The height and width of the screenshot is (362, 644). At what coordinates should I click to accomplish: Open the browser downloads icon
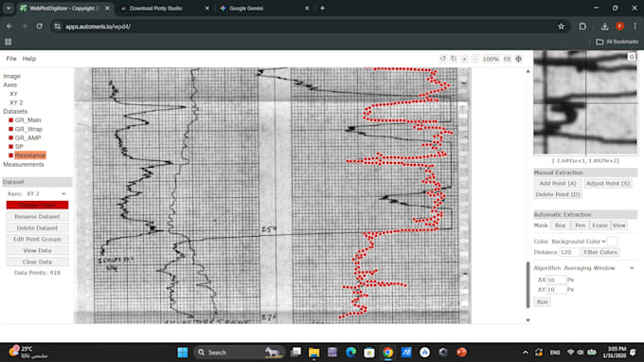pos(604,27)
